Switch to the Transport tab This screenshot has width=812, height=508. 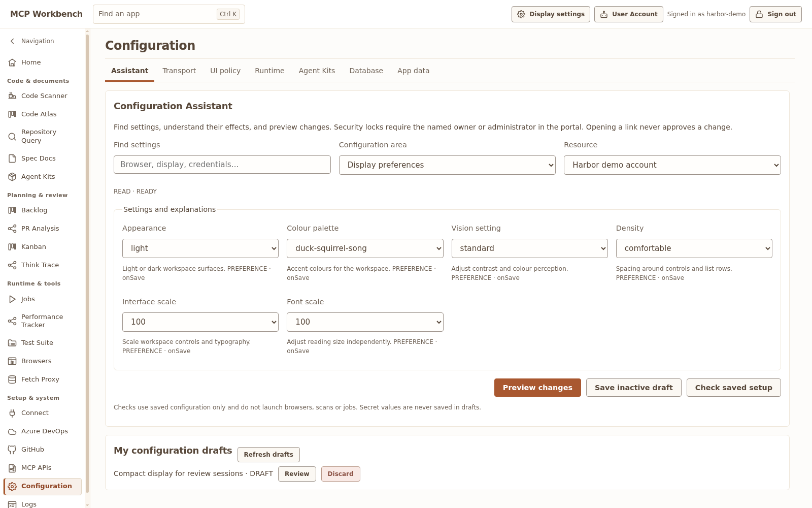tap(179, 71)
